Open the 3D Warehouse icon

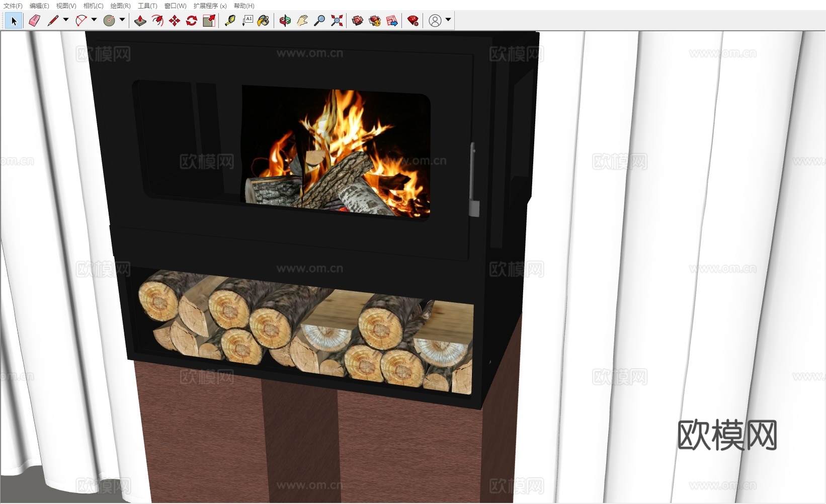click(x=358, y=21)
